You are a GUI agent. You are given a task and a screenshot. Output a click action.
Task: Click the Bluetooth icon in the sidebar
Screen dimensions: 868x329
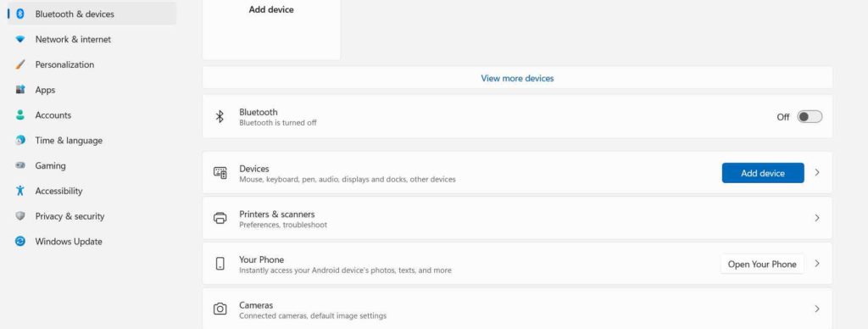pos(20,14)
